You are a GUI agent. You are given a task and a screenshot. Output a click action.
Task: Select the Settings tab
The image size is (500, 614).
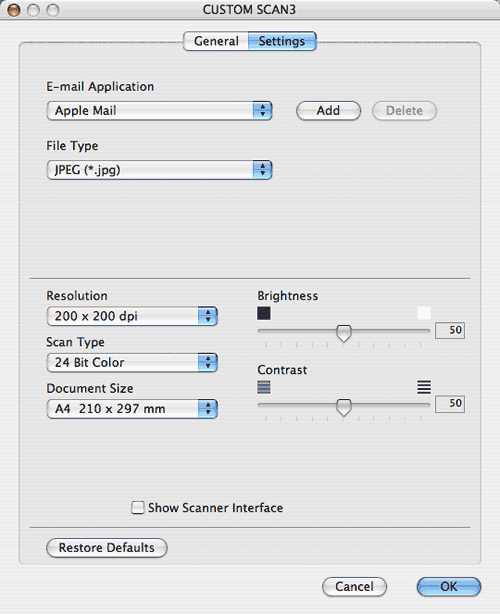pos(282,41)
